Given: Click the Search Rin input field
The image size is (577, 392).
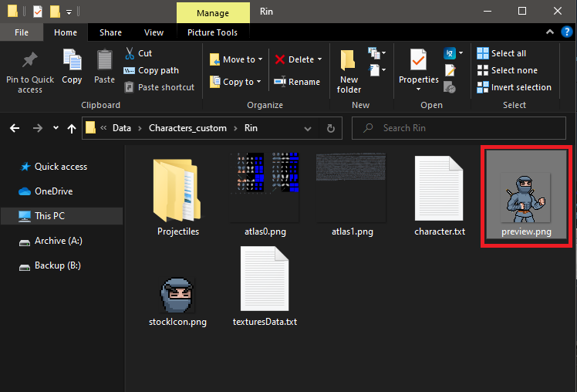Looking at the screenshot, I should pos(458,128).
